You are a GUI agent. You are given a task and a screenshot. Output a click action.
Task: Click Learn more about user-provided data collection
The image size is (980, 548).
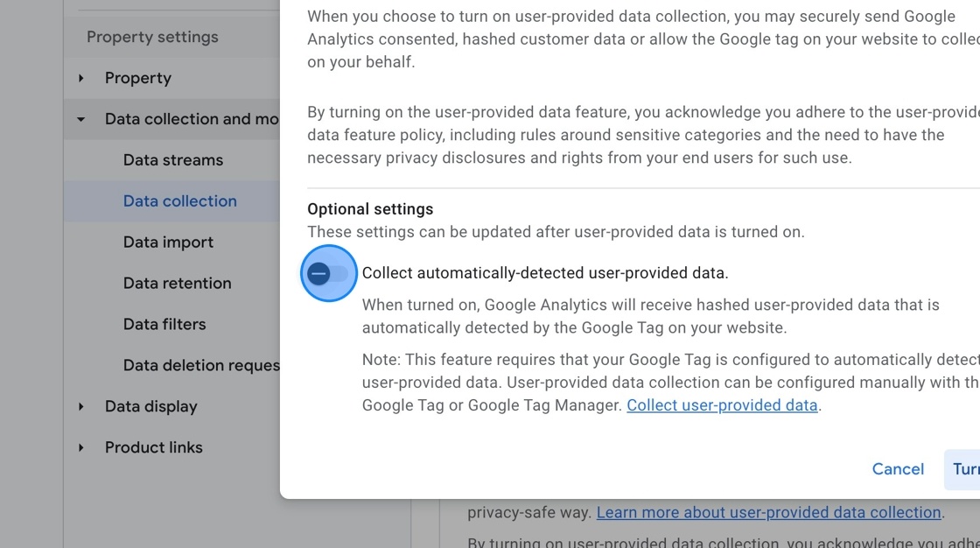click(x=768, y=512)
